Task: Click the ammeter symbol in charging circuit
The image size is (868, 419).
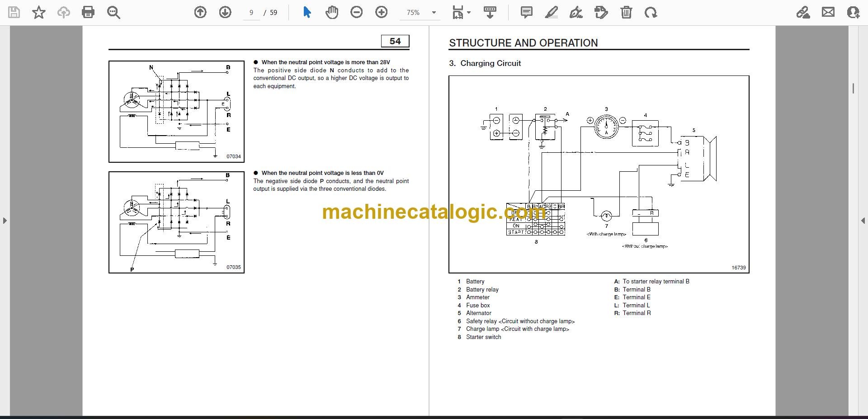Action: pyautogui.click(x=606, y=127)
